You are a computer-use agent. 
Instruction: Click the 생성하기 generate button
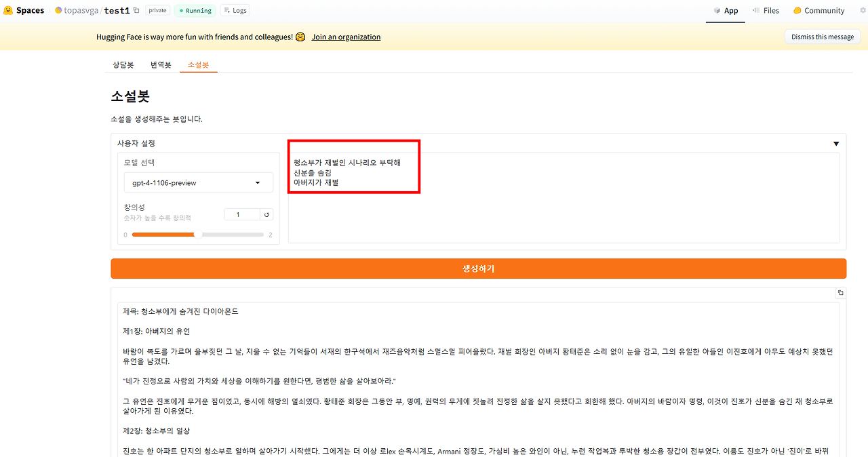478,269
